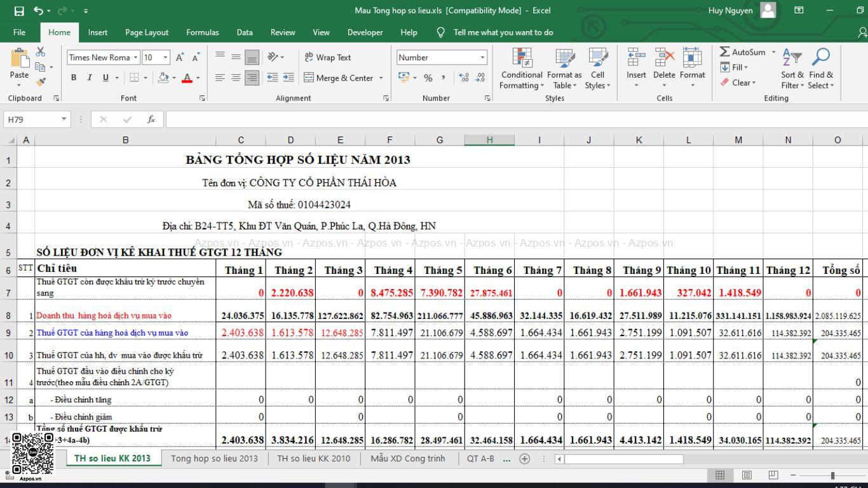Click the Format Painter brush icon
The image size is (868, 488).
pos(41,82)
